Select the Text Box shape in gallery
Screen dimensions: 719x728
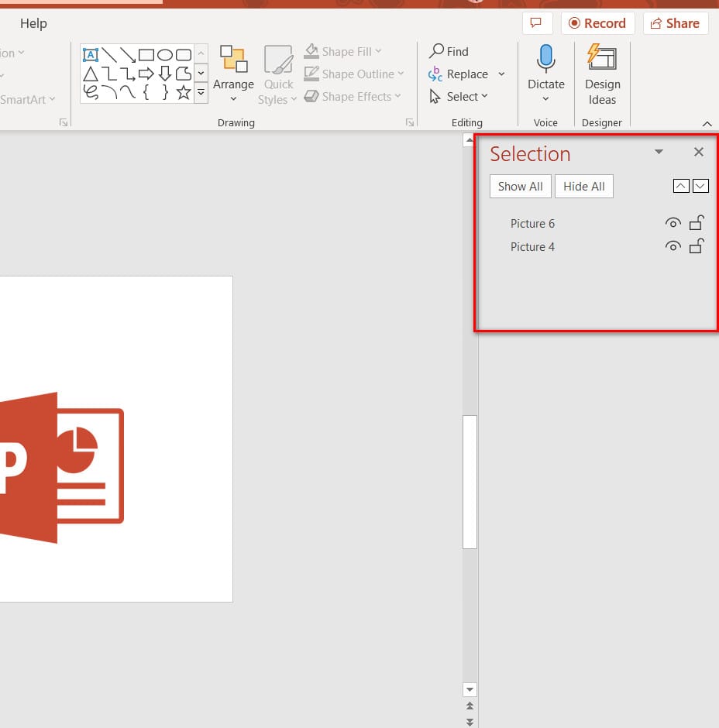91,55
